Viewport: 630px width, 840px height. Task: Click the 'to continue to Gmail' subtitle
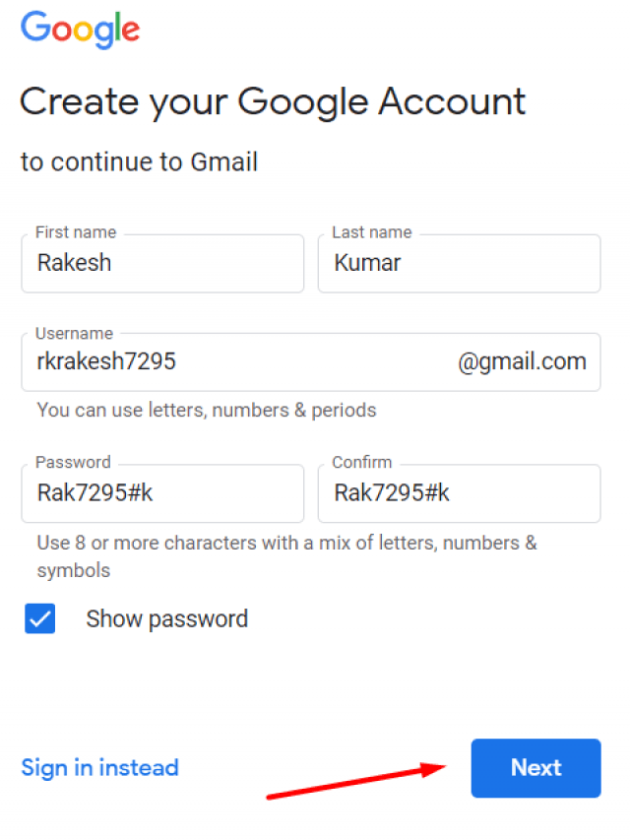pyautogui.click(x=139, y=162)
